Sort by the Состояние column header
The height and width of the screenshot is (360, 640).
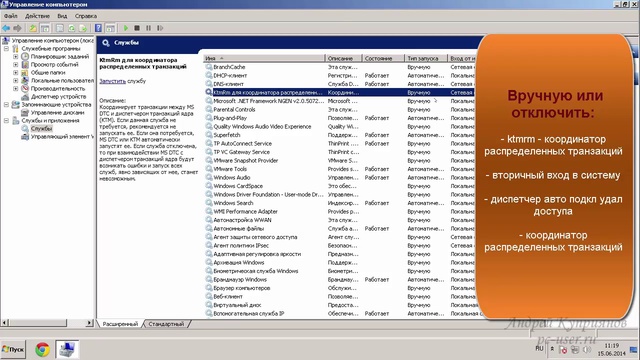(x=383, y=58)
